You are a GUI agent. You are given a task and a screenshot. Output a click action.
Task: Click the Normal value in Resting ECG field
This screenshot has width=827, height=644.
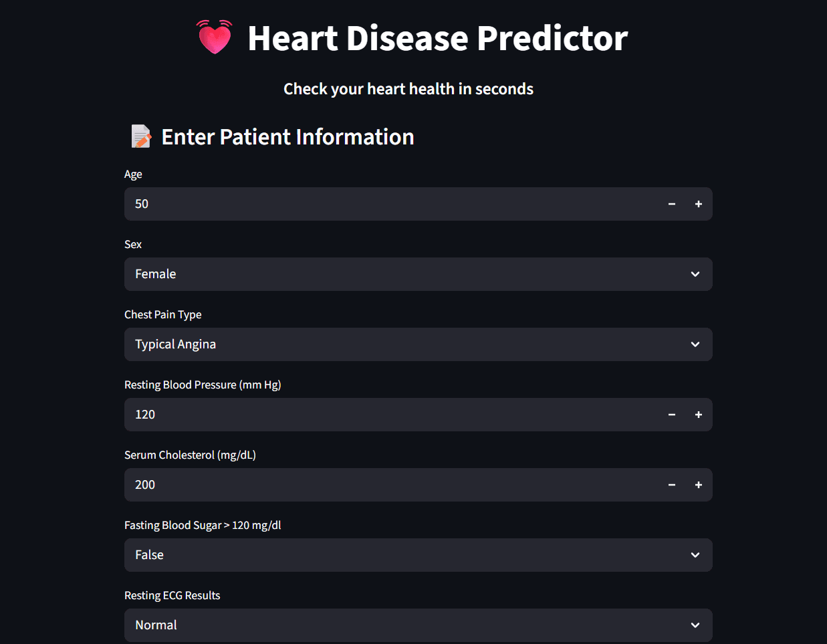tap(156, 625)
